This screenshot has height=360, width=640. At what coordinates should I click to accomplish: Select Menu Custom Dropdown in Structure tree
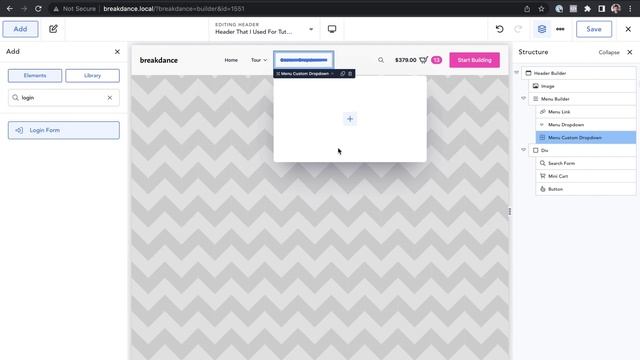[586, 138]
